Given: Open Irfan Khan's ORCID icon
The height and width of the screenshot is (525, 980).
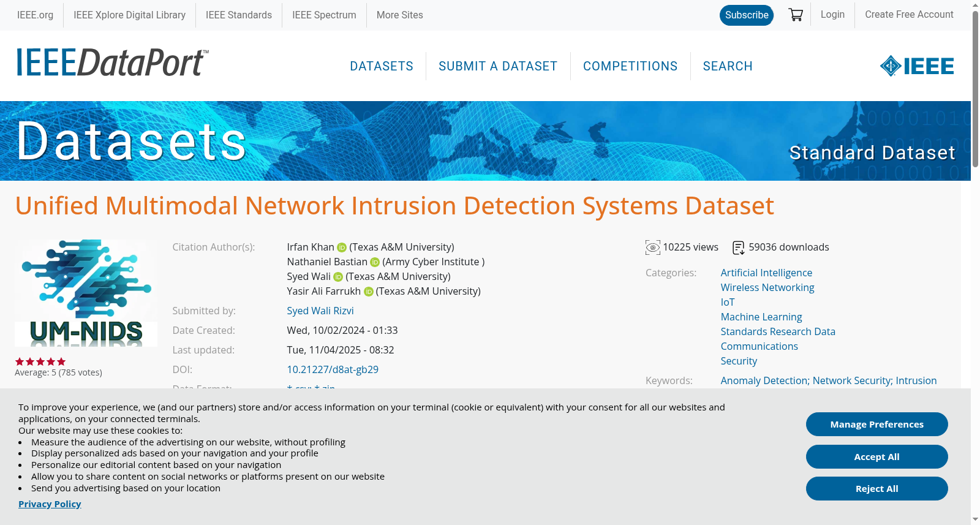Looking at the screenshot, I should click(x=342, y=247).
